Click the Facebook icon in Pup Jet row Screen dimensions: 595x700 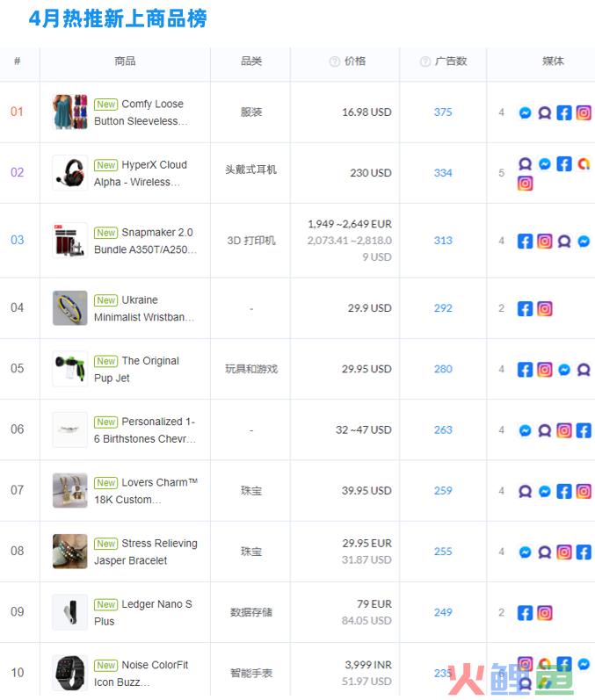pos(526,370)
